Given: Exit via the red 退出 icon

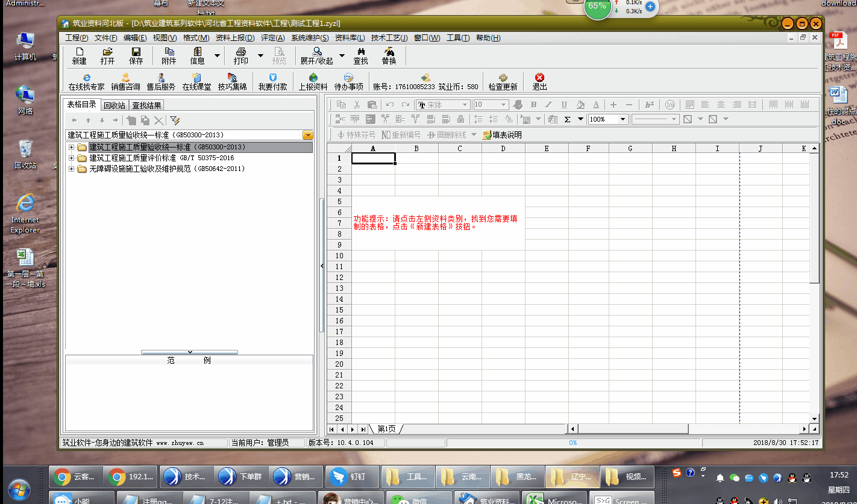Looking at the screenshot, I should [539, 82].
